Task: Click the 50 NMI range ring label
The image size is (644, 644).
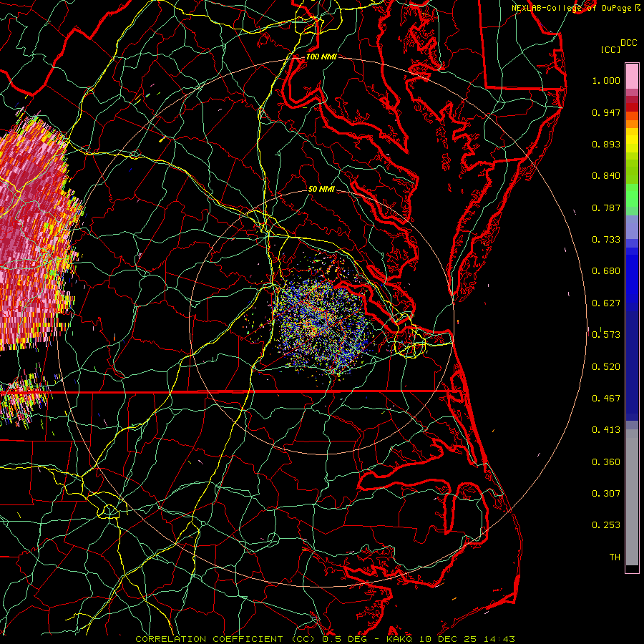Action: click(x=321, y=190)
